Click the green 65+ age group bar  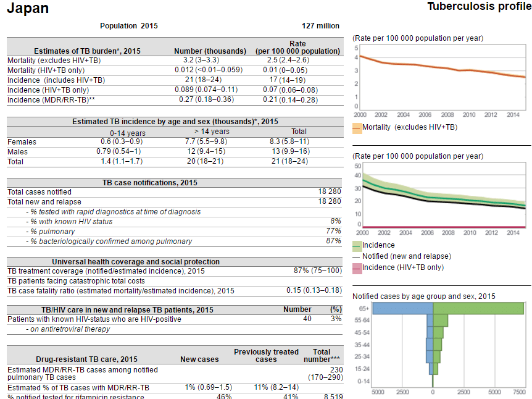[x=478, y=308]
